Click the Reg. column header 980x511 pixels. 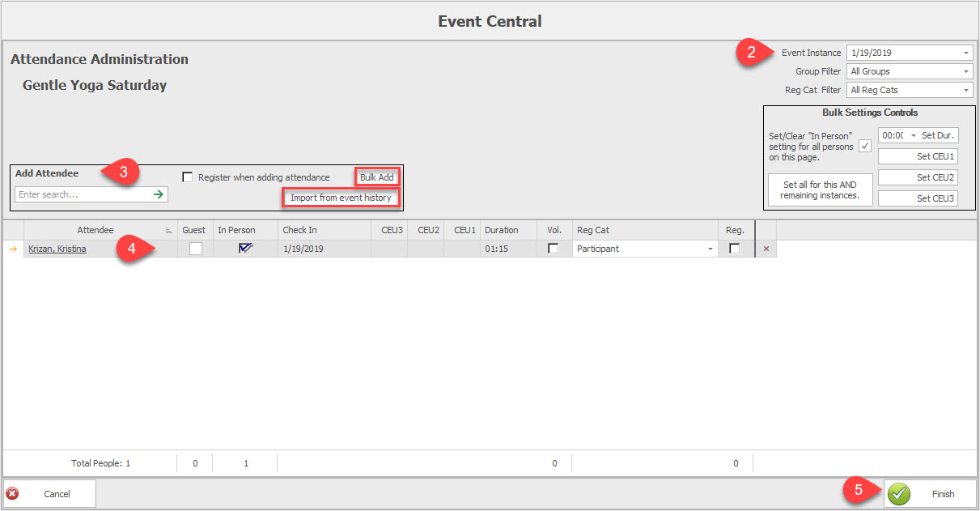click(x=735, y=231)
